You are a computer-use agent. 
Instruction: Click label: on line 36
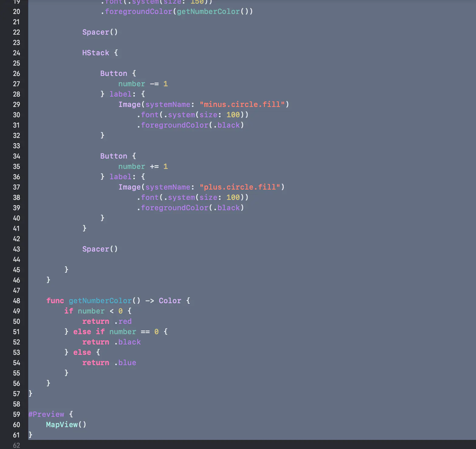coord(122,177)
